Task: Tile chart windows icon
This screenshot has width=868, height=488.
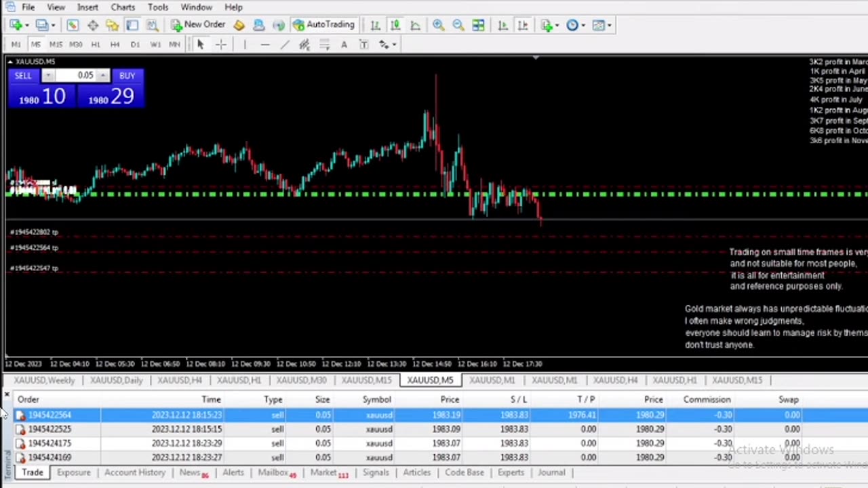Action: point(478,25)
